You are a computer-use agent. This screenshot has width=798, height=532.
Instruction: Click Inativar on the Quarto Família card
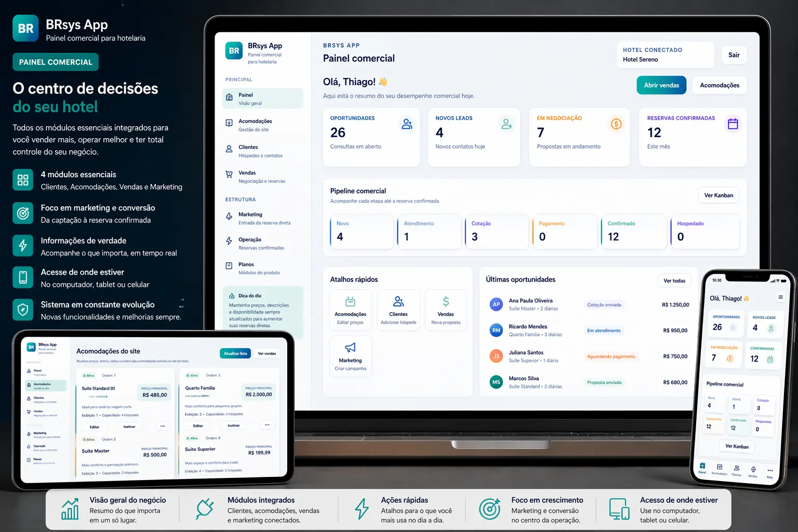234,425
